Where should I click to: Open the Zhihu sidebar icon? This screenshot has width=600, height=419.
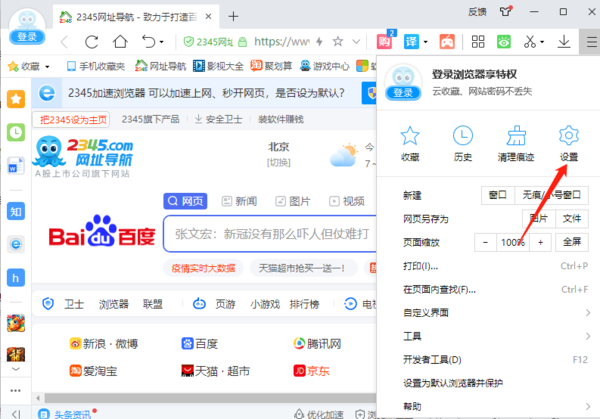[16, 211]
